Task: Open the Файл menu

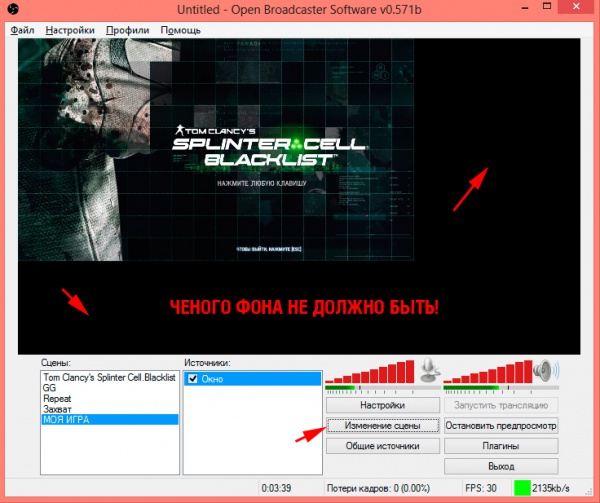Action: click(x=22, y=30)
